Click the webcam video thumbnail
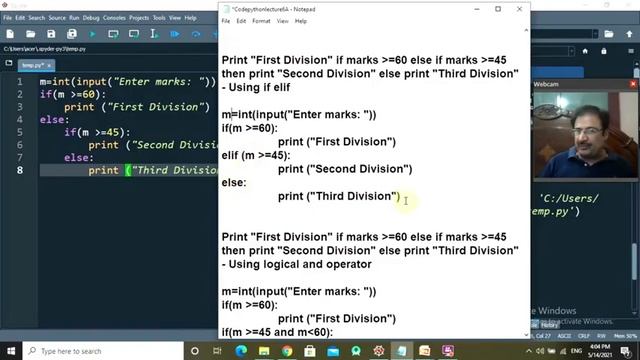 585,135
